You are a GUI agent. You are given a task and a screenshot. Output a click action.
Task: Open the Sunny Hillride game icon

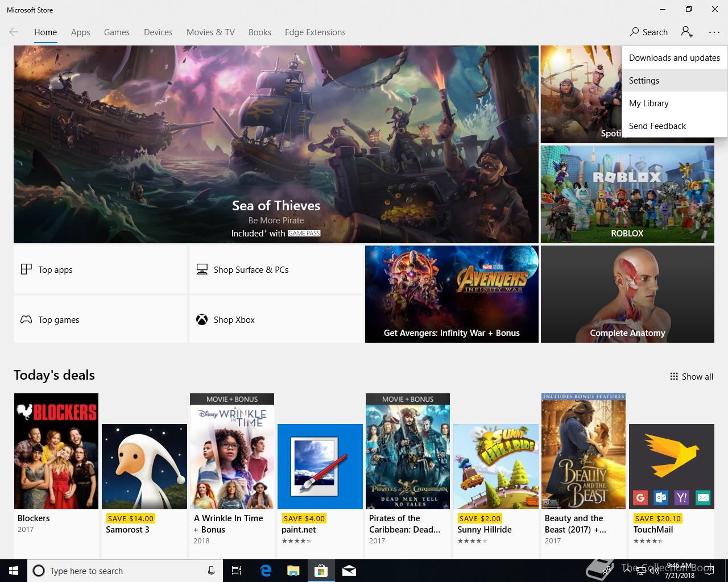click(496, 467)
